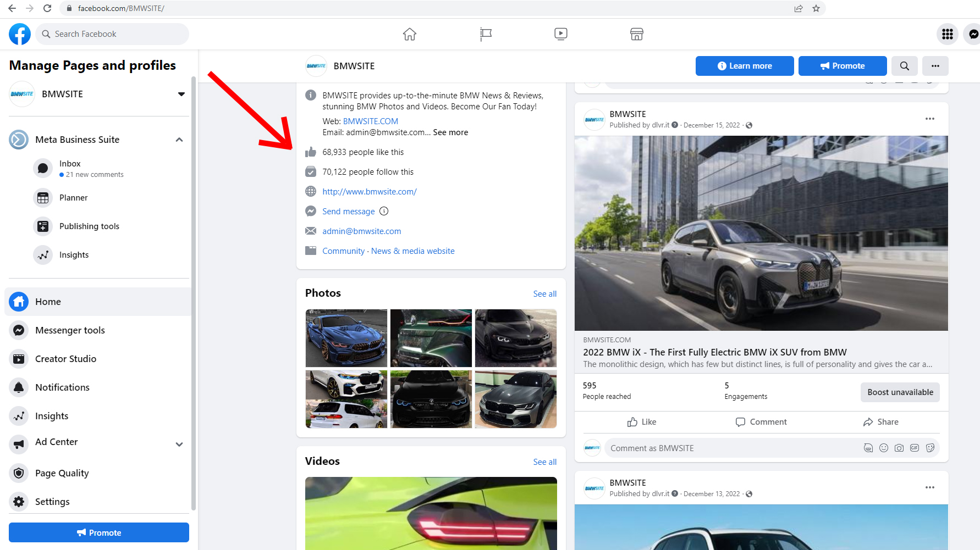
Task: Go to the Home feed icon in top navigation
Action: click(410, 34)
